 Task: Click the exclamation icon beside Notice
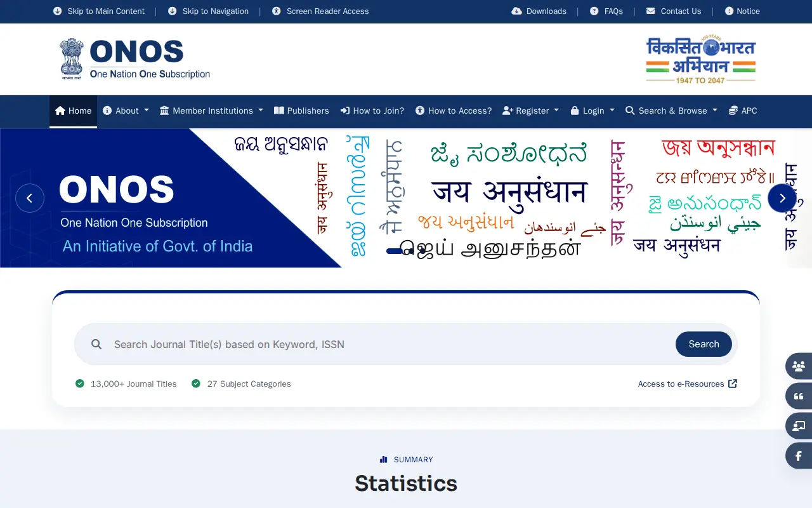[729, 11]
